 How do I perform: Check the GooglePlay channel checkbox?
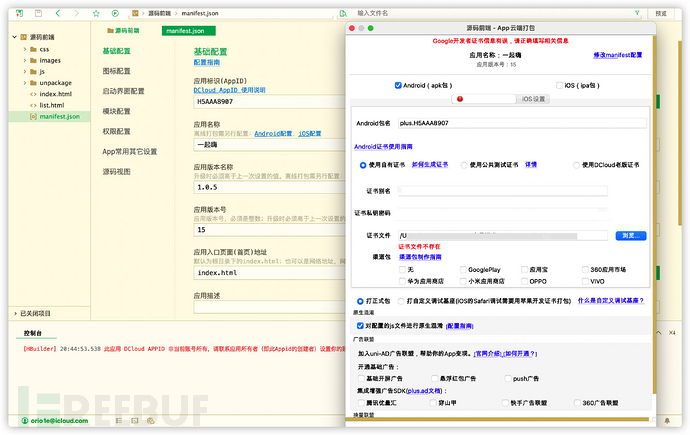click(x=463, y=269)
